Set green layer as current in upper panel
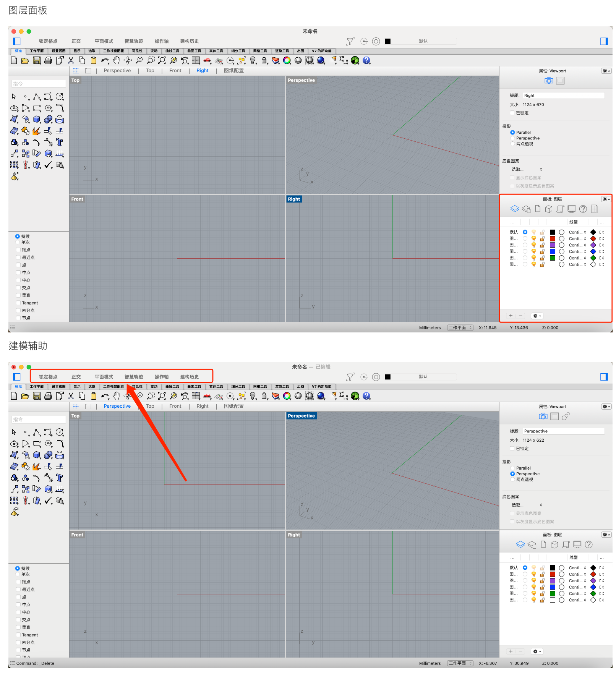The image size is (616, 674). [x=525, y=258]
